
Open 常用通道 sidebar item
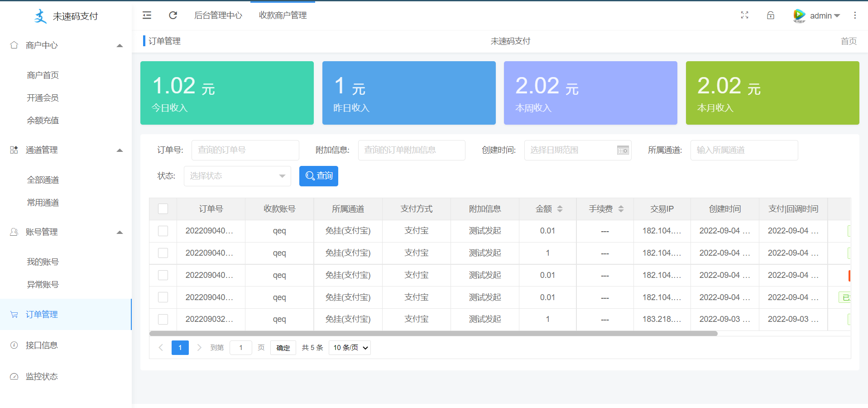click(43, 203)
